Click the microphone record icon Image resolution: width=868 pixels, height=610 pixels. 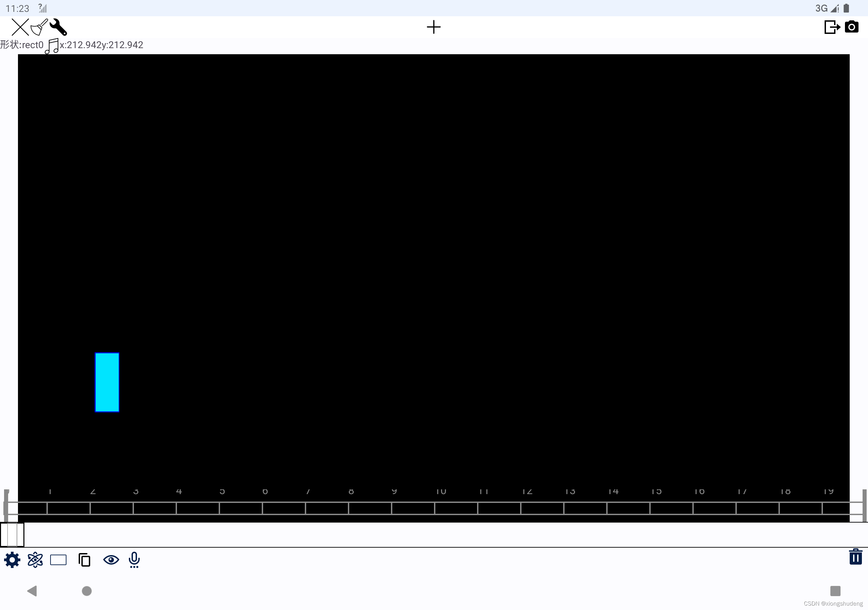pyautogui.click(x=134, y=560)
